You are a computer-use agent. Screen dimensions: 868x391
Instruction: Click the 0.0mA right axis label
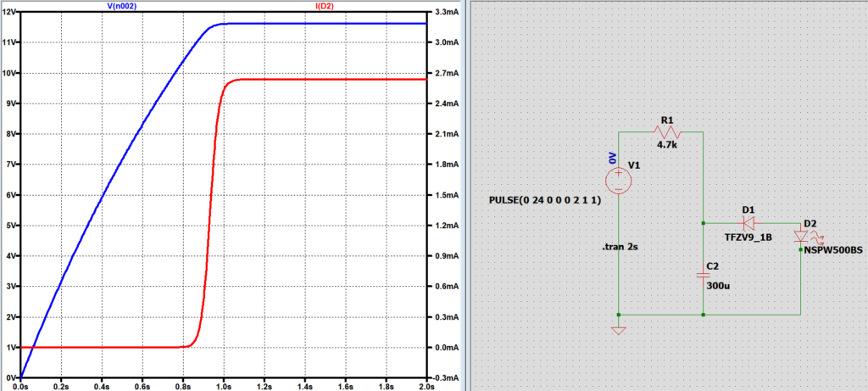[448, 347]
